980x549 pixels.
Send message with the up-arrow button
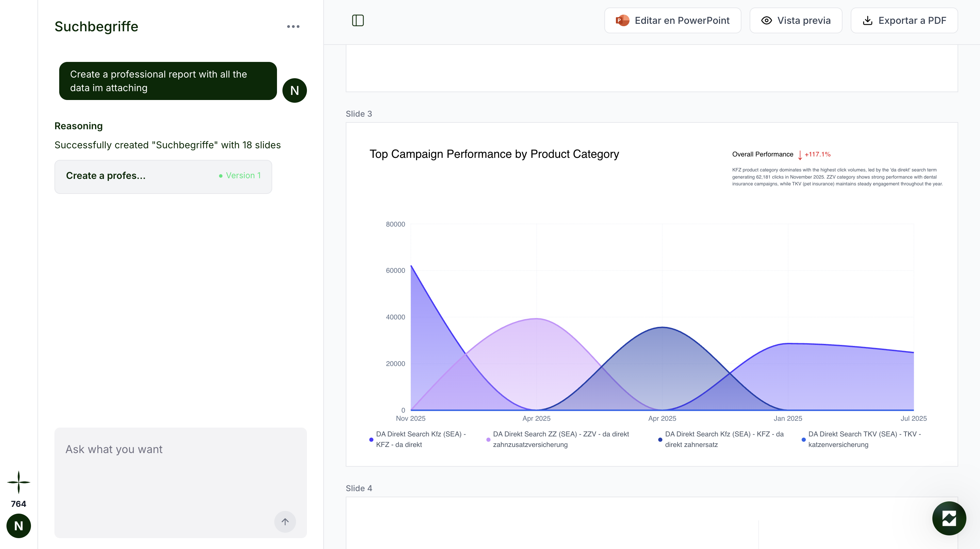coord(285,522)
